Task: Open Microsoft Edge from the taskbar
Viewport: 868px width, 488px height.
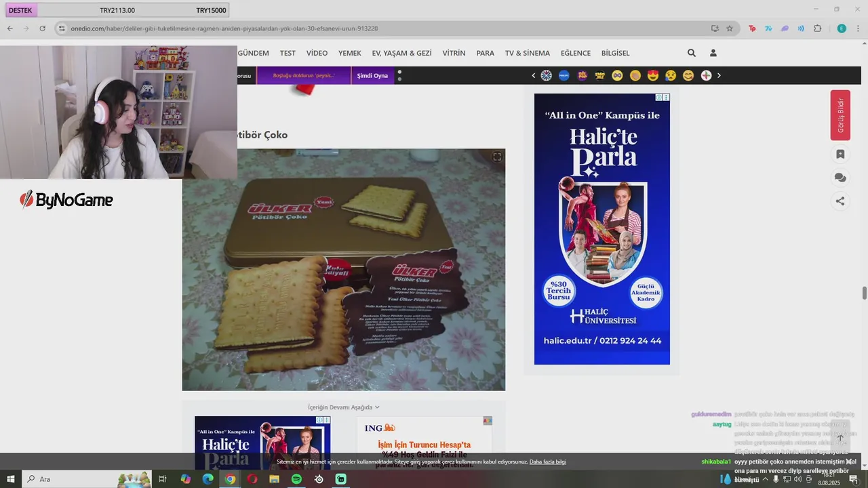Action: (208, 479)
